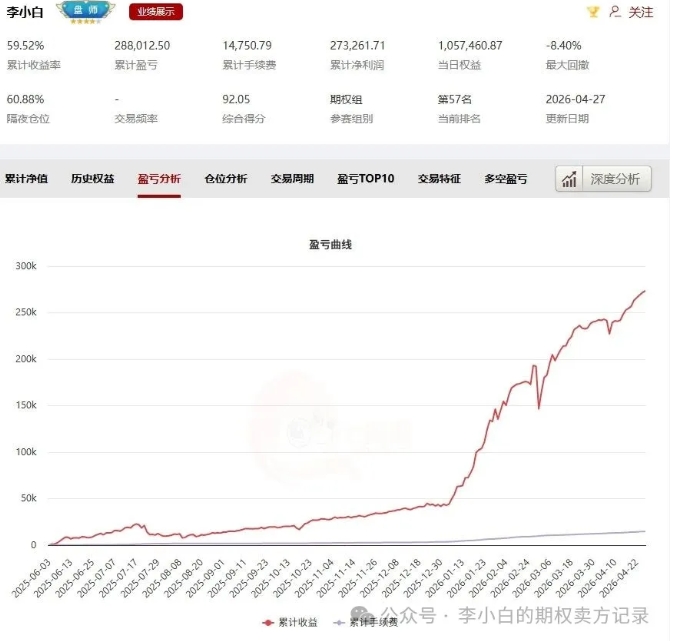Screen dimensions: 673x641
Task: Click the 288,012.50 value
Action: [x=142, y=46]
